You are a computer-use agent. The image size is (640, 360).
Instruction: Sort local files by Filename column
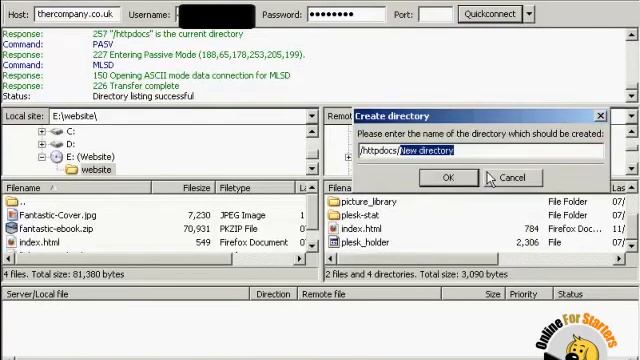(77, 188)
